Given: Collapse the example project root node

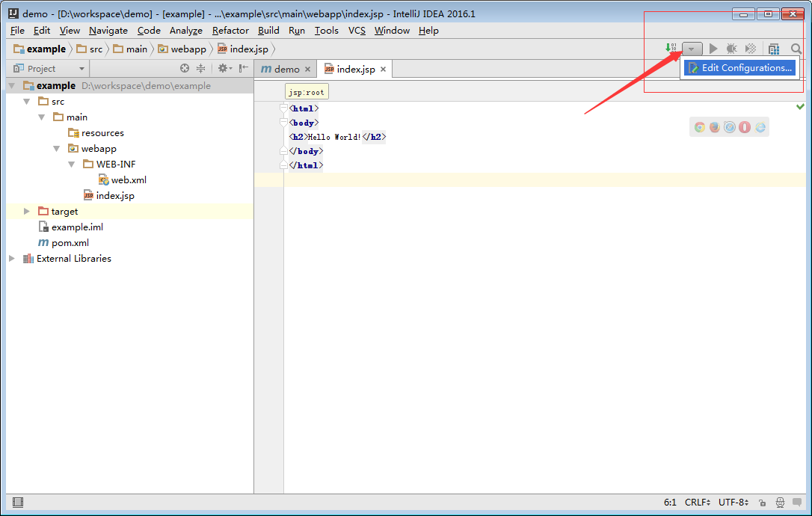Looking at the screenshot, I should click(x=12, y=85).
